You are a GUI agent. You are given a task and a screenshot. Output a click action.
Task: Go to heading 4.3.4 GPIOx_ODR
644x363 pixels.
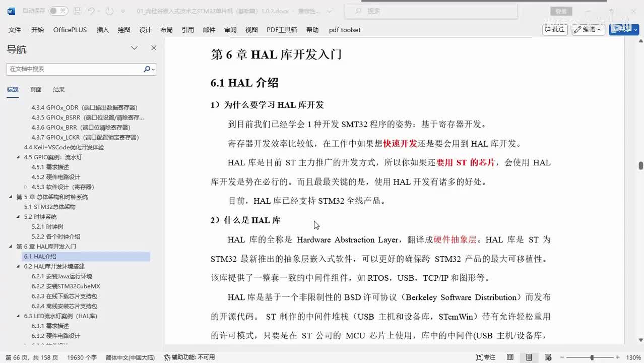click(x=84, y=107)
